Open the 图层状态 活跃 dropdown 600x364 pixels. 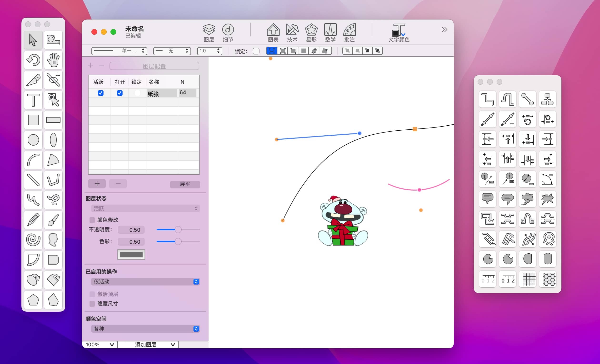(146, 208)
